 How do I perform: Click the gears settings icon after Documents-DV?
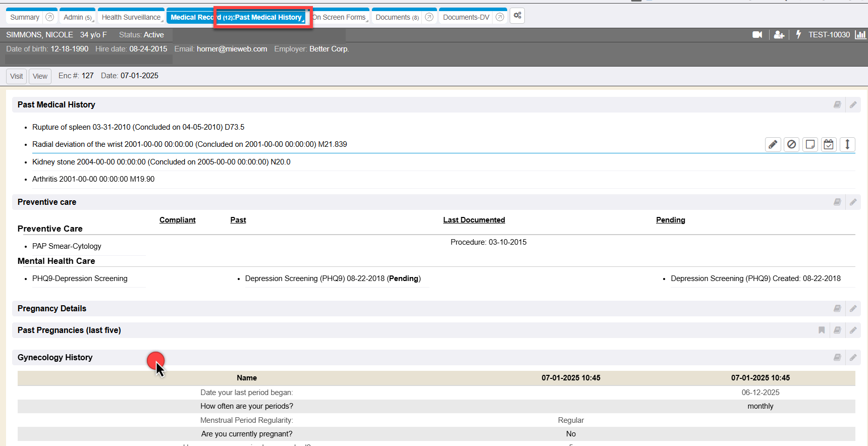(517, 16)
